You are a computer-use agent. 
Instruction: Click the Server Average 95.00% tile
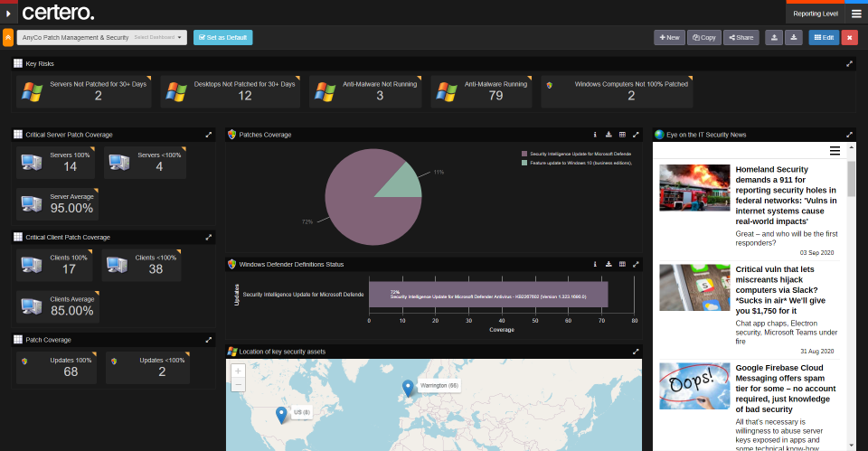coord(58,203)
